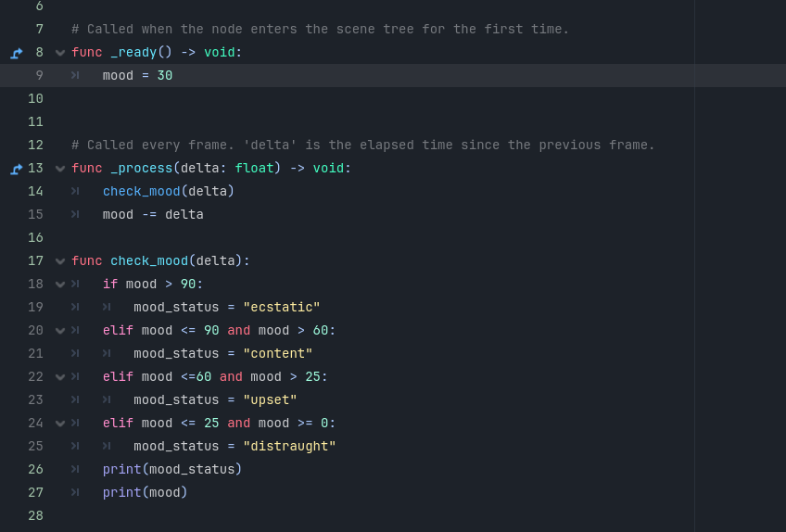The width and height of the screenshot is (786, 532).
Task: Click the override arrow icon beside _process function
Action: pyautogui.click(x=17, y=169)
